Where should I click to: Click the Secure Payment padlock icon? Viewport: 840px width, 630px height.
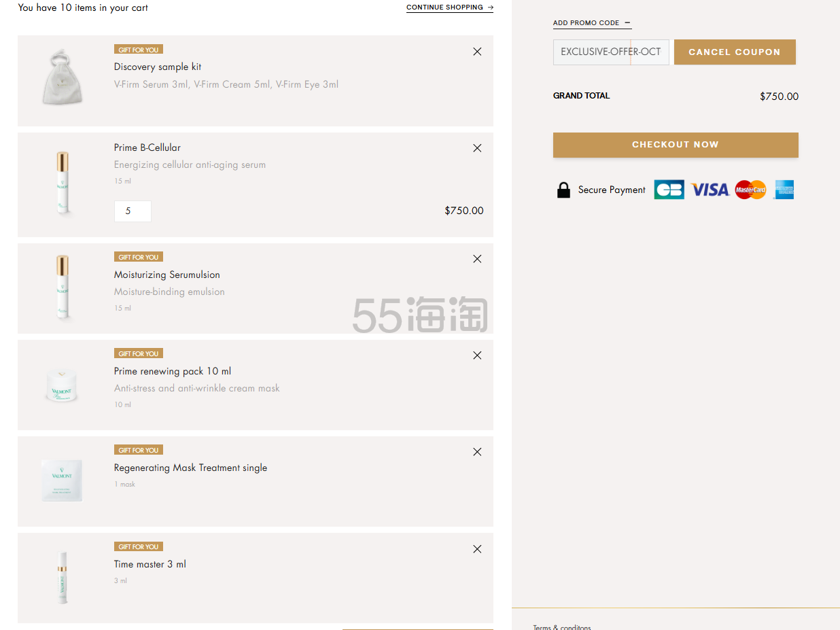(x=563, y=190)
